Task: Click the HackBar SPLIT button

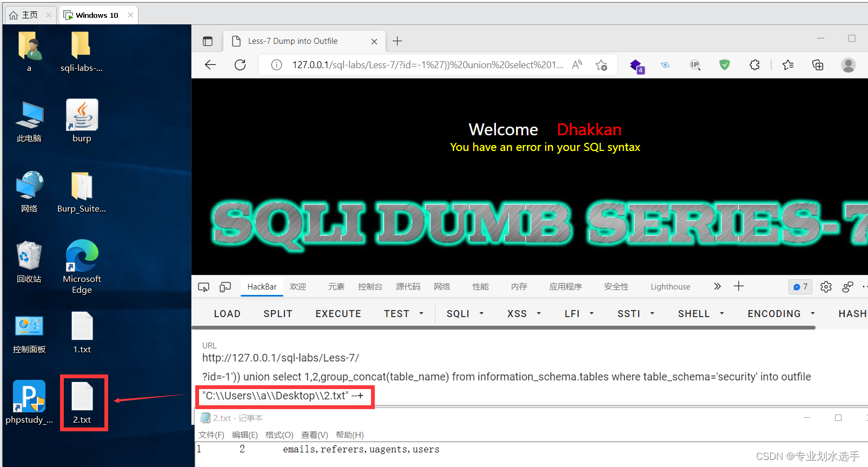Action: coord(278,314)
